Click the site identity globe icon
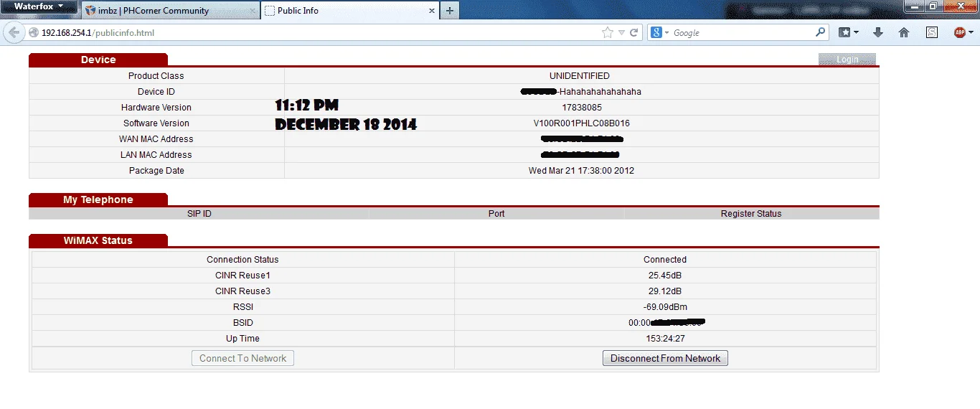 34,32
